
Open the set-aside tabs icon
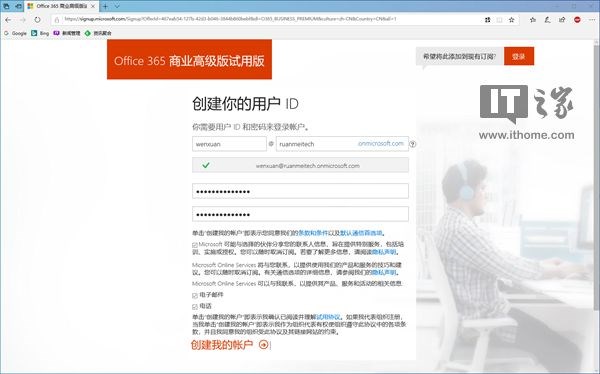(x=7, y=6)
